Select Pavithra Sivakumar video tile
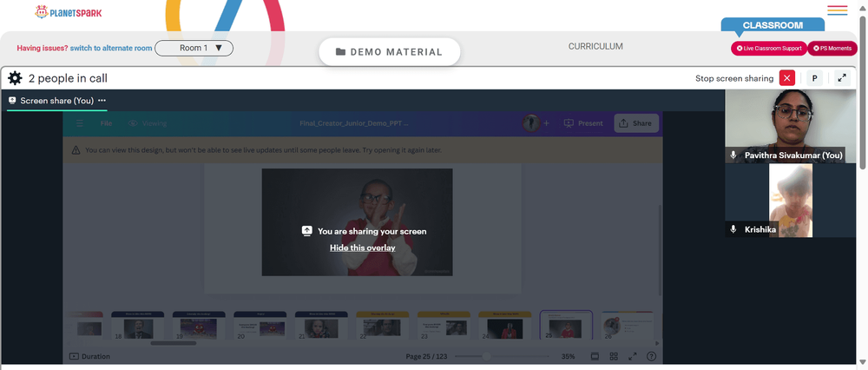The image size is (868, 370). point(791,126)
